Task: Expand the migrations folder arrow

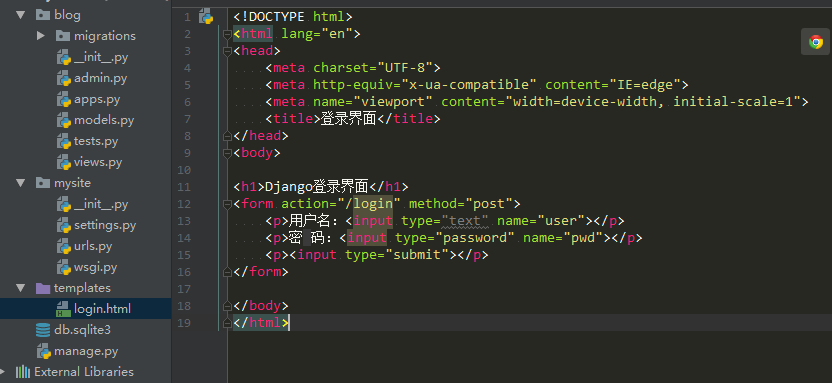Action: 41,36
